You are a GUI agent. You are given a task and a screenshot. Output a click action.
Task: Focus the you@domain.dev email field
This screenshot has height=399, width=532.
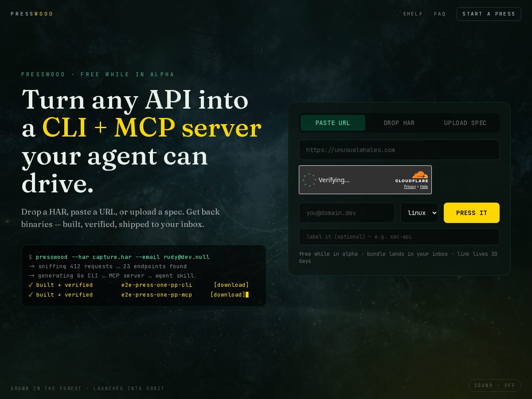347,213
